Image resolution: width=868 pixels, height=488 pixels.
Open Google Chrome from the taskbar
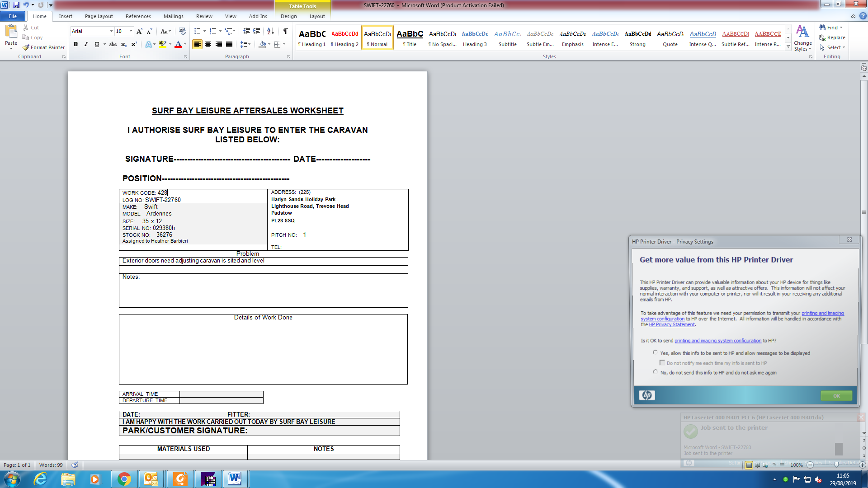124,479
